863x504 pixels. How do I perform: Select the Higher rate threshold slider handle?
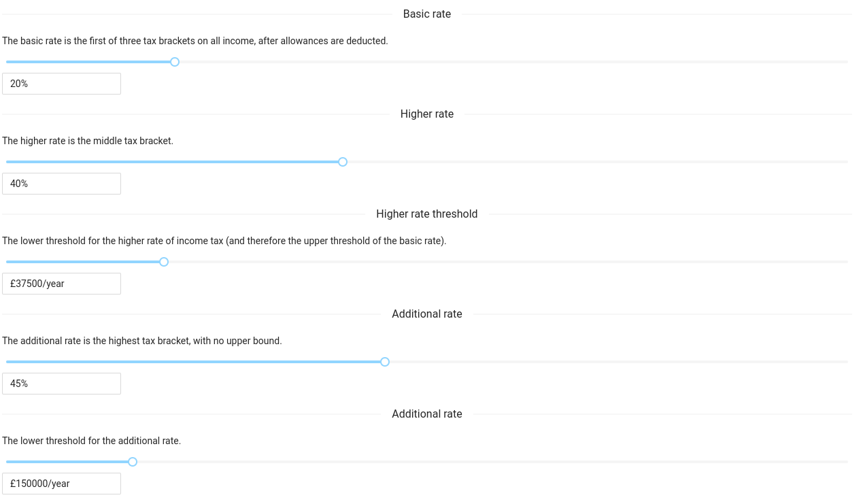pyautogui.click(x=163, y=262)
